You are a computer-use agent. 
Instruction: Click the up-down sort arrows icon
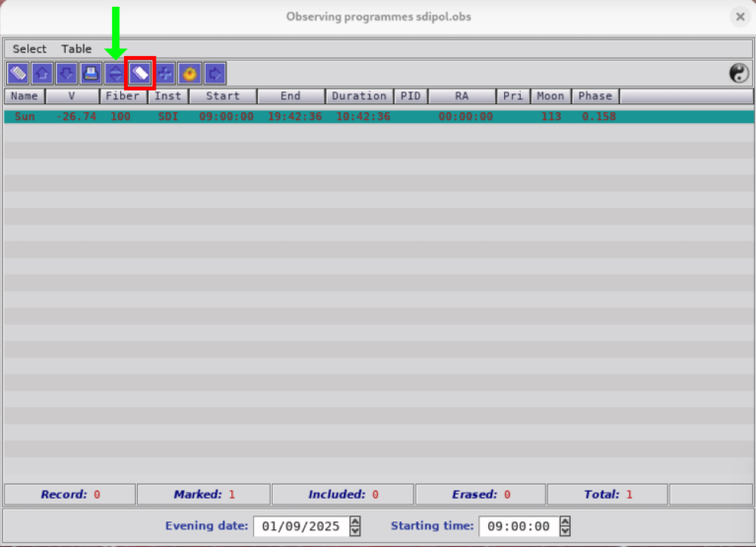(115, 73)
